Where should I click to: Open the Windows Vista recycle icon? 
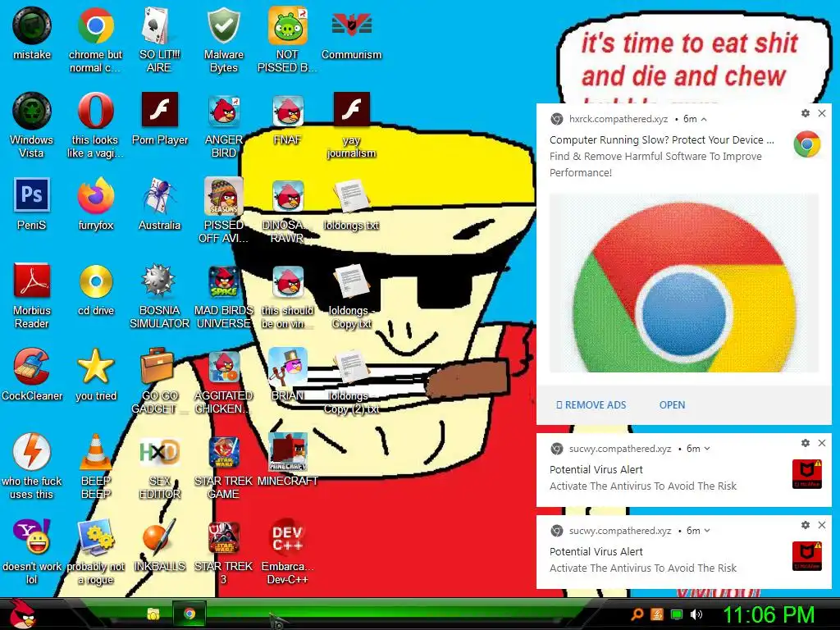[32, 111]
